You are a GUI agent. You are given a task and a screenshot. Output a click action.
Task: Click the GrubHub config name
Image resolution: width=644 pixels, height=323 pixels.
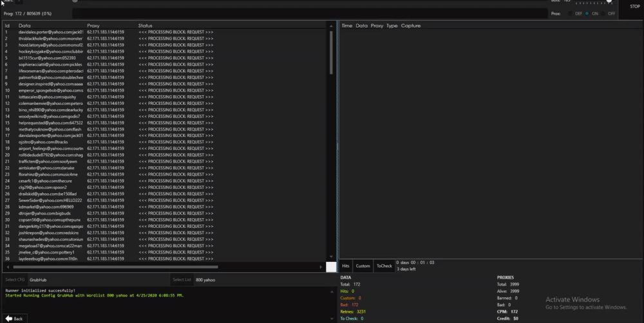click(x=38, y=280)
